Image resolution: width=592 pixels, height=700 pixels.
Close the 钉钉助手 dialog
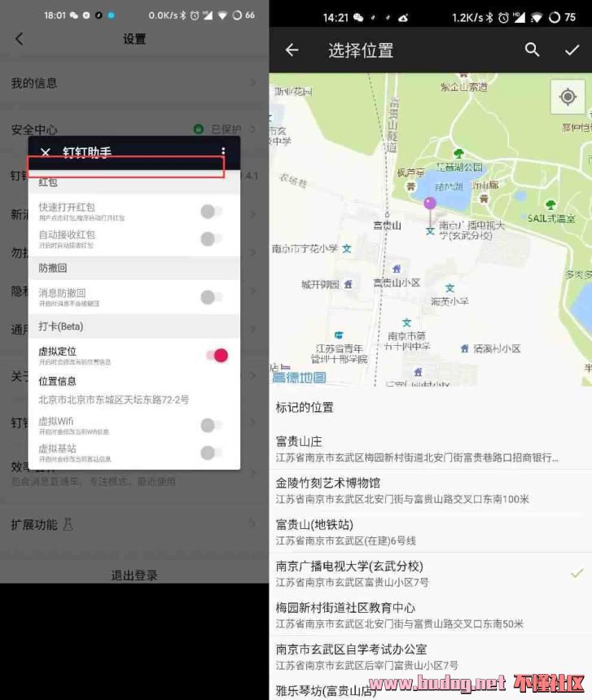tap(46, 152)
